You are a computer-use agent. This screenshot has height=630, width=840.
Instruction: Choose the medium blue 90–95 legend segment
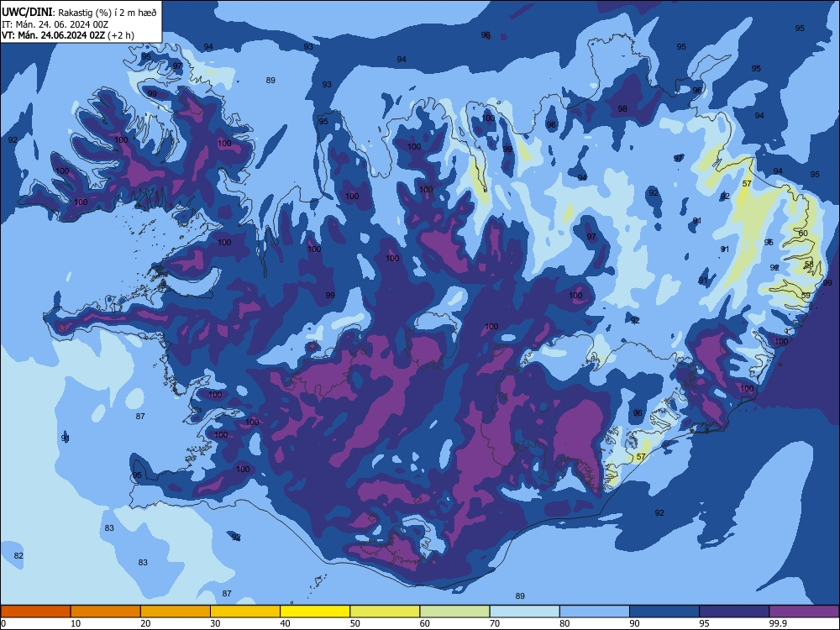(x=664, y=612)
